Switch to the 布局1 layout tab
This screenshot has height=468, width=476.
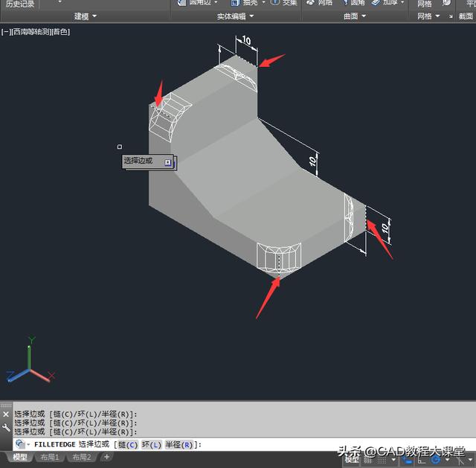[50, 457]
